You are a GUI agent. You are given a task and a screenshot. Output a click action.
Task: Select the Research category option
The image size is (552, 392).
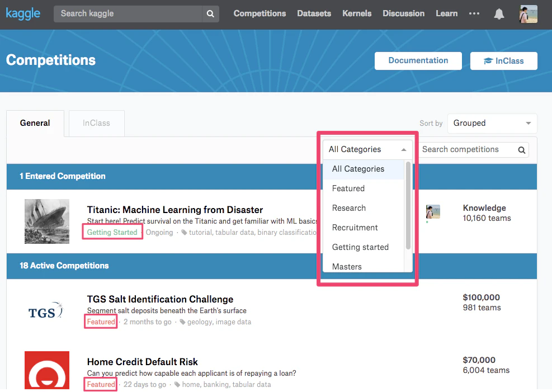[x=364, y=209]
